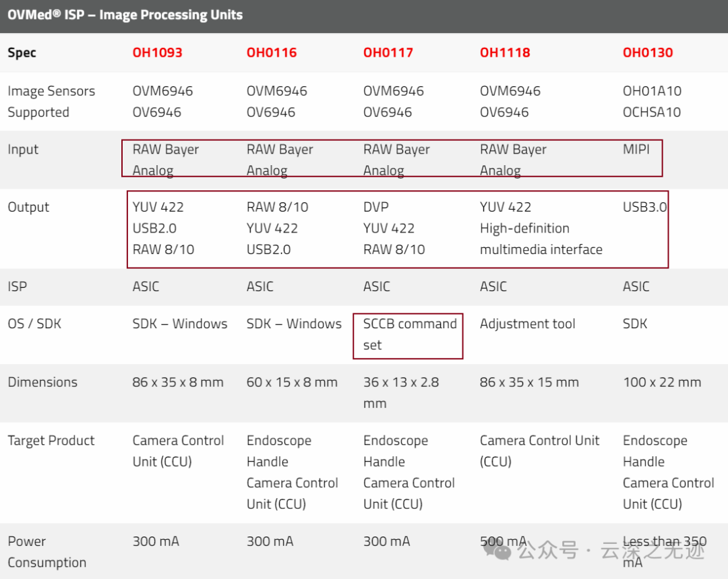Click the 'SDK' cell under OH0130
The height and width of the screenshot is (579, 728).
[x=635, y=324]
